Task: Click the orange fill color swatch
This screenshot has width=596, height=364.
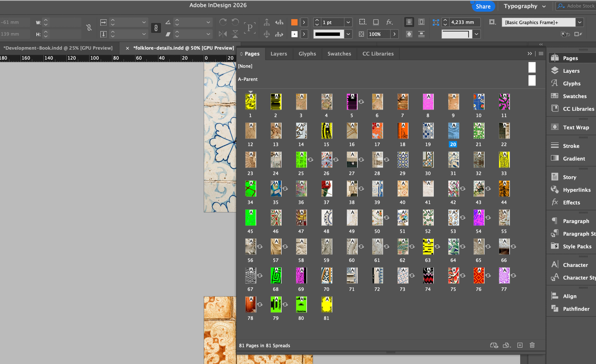Action: pyautogui.click(x=294, y=22)
